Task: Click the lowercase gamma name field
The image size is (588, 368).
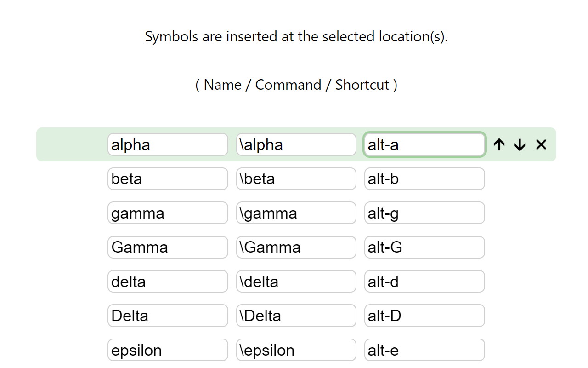Action: [168, 213]
